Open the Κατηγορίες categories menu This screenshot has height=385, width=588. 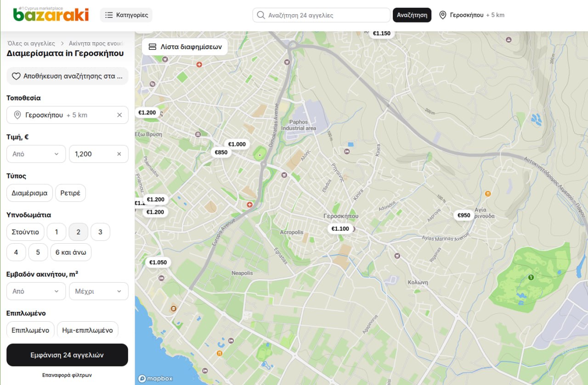click(x=126, y=15)
